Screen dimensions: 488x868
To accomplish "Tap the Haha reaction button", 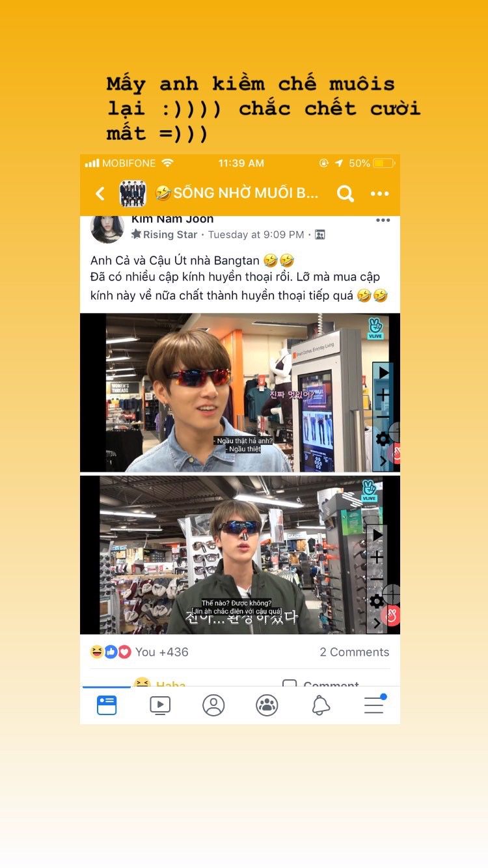I will tap(160, 683).
